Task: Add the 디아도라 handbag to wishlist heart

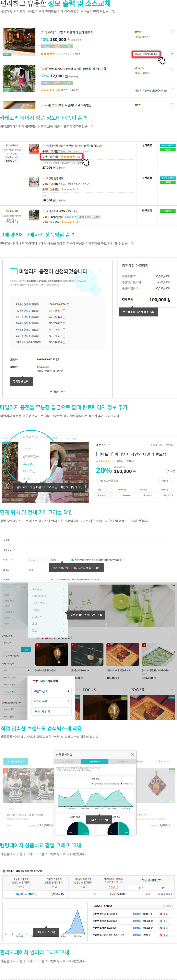Action: [172, 32]
